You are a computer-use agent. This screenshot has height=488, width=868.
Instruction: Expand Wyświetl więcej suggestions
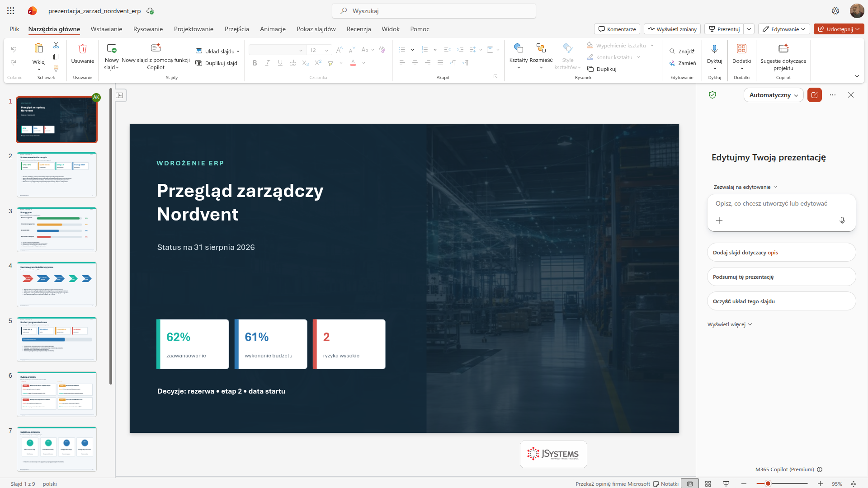click(x=730, y=324)
